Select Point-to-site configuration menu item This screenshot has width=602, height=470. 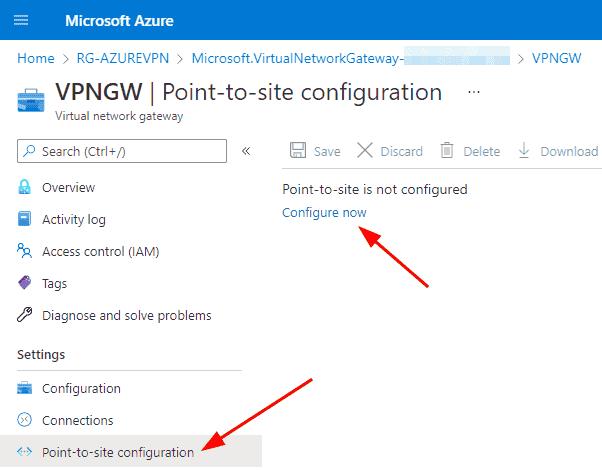pyautogui.click(x=131, y=452)
